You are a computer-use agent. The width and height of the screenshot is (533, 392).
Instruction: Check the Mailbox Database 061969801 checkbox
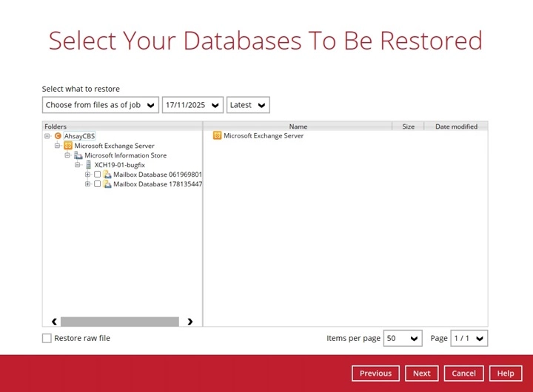pyautogui.click(x=97, y=175)
